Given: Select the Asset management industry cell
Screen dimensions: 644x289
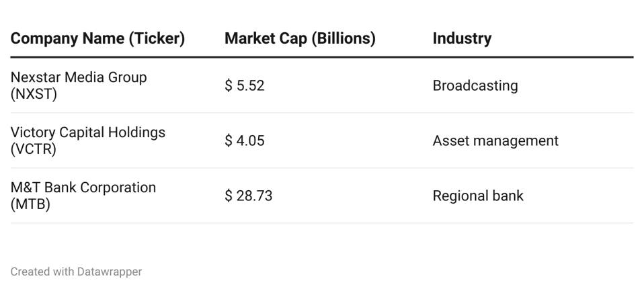Looking at the screenshot, I should [x=495, y=141].
